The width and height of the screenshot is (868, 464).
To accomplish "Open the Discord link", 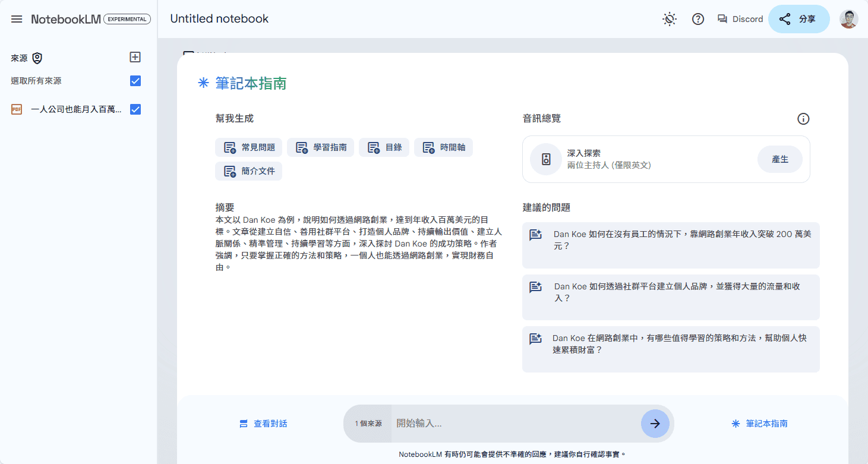I will [740, 19].
